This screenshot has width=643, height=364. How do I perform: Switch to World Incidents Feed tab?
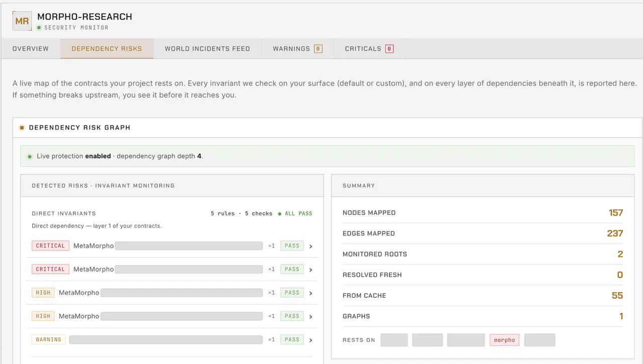(x=207, y=49)
